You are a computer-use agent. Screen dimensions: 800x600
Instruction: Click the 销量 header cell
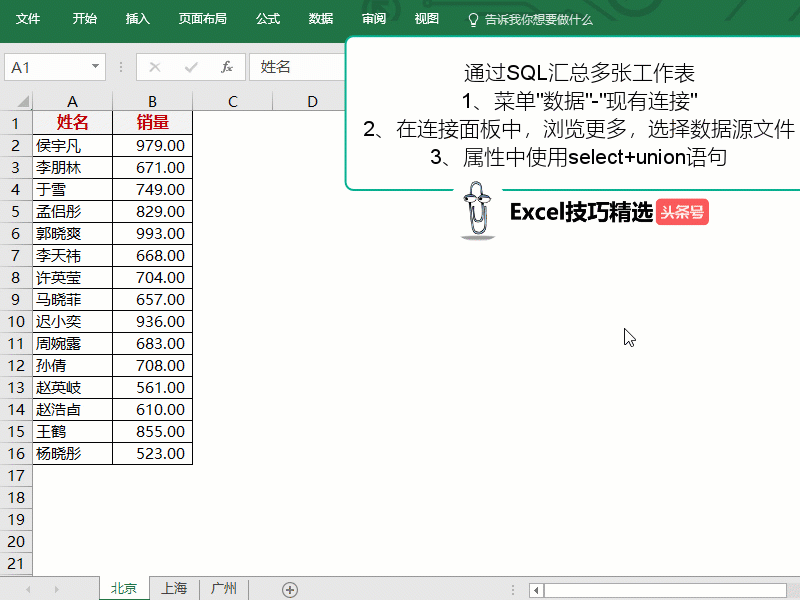(x=153, y=123)
